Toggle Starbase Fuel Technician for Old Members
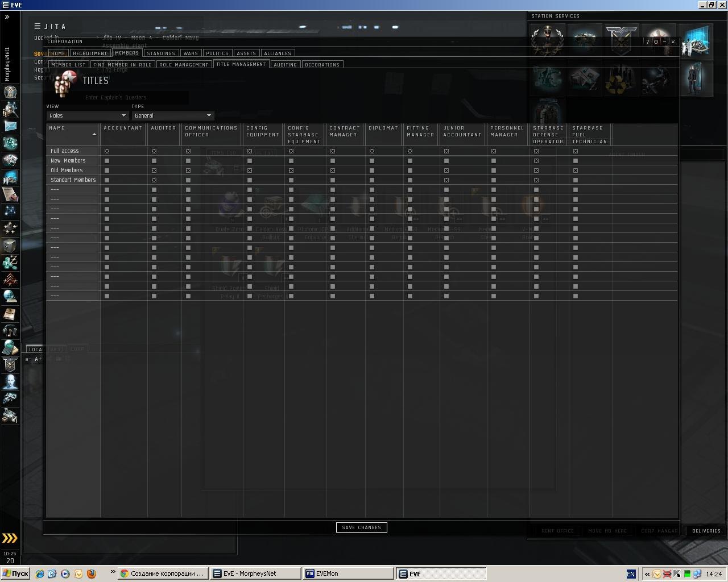The image size is (728, 582). pos(576,171)
